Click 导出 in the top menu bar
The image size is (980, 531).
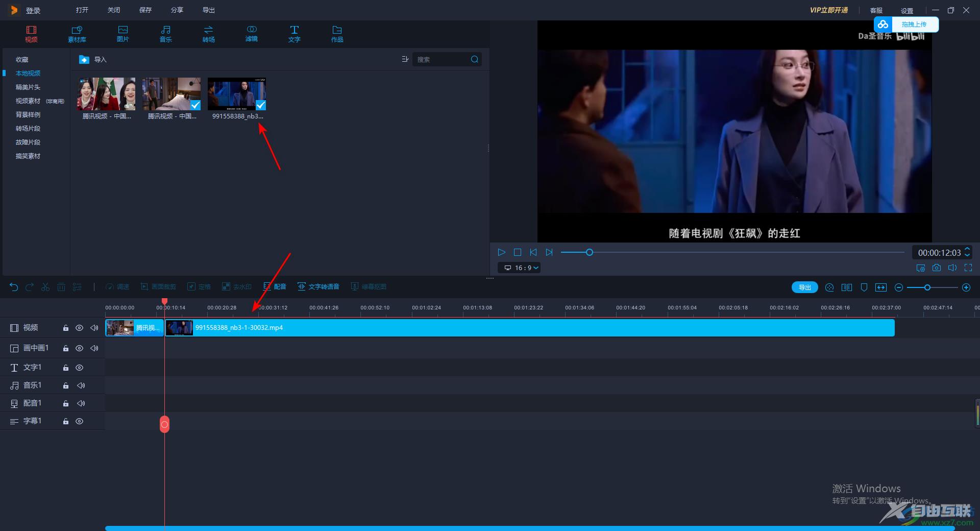pos(208,10)
